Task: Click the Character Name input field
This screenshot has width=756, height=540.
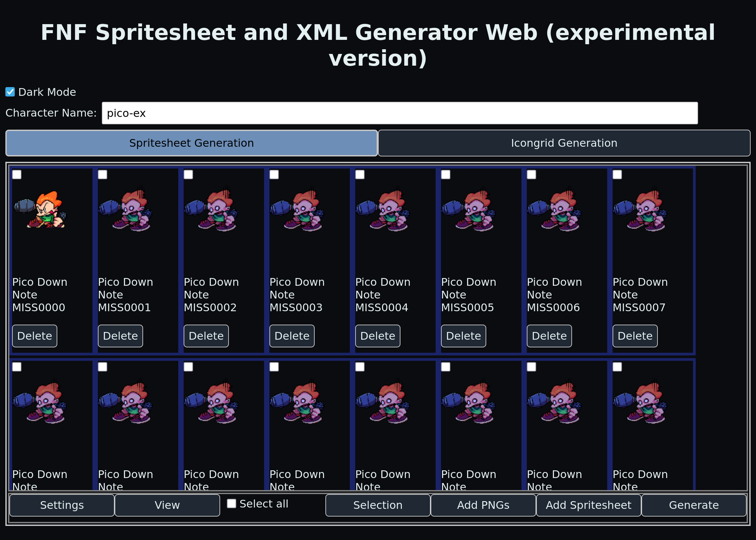Action: [400, 113]
